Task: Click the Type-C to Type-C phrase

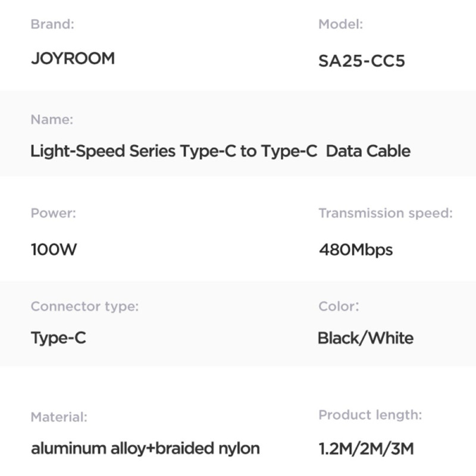Action: 249,151
